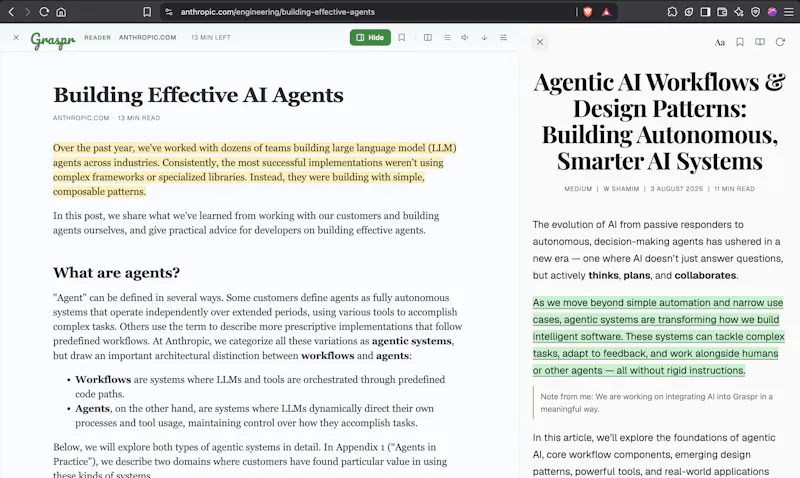
Task: Open site settings icon beside the URL
Action: click(169, 12)
